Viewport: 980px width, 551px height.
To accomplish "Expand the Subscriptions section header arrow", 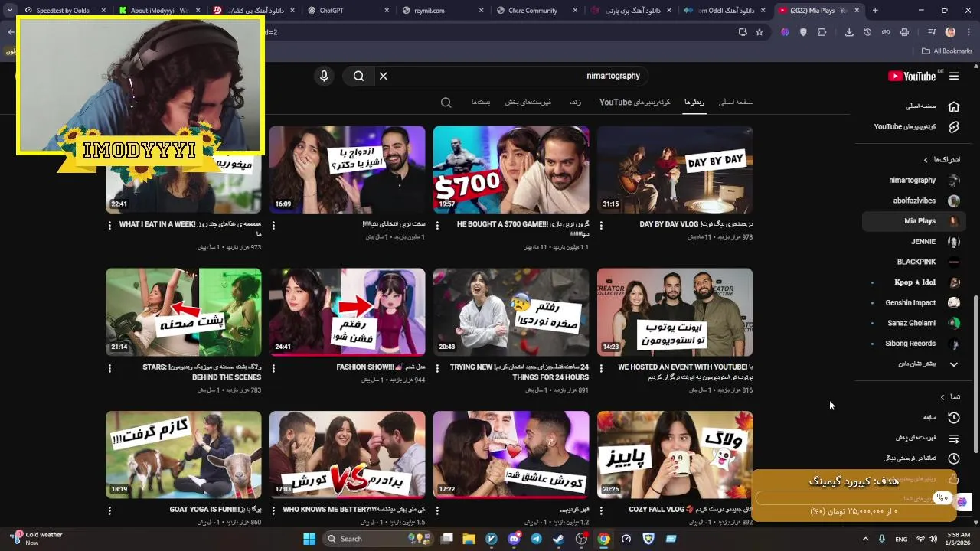I will point(926,160).
